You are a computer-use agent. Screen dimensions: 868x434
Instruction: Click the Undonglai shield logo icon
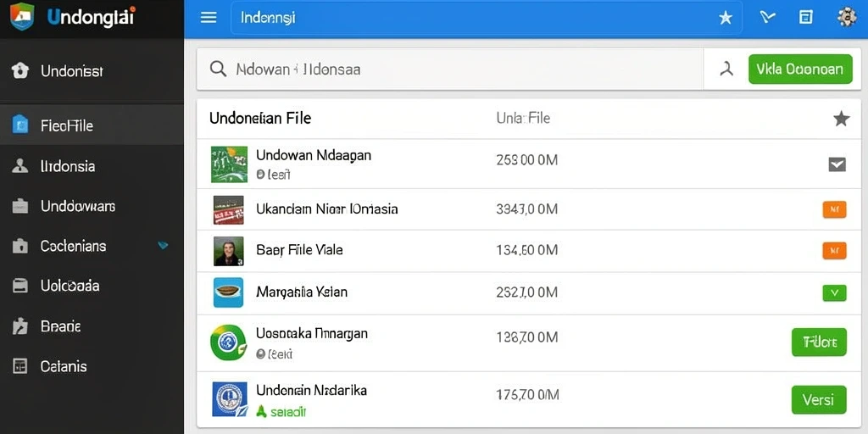coord(22,17)
